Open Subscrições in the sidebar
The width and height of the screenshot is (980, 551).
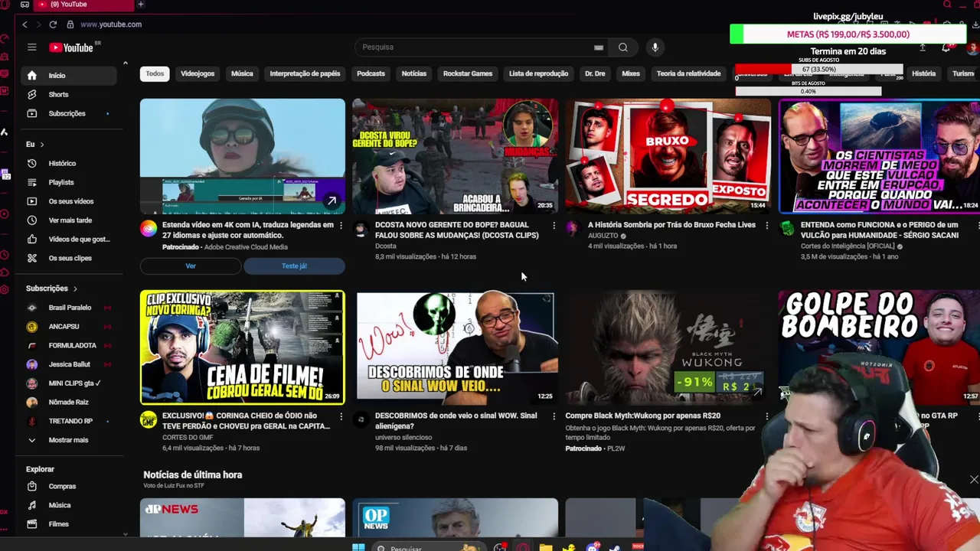click(69, 113)
